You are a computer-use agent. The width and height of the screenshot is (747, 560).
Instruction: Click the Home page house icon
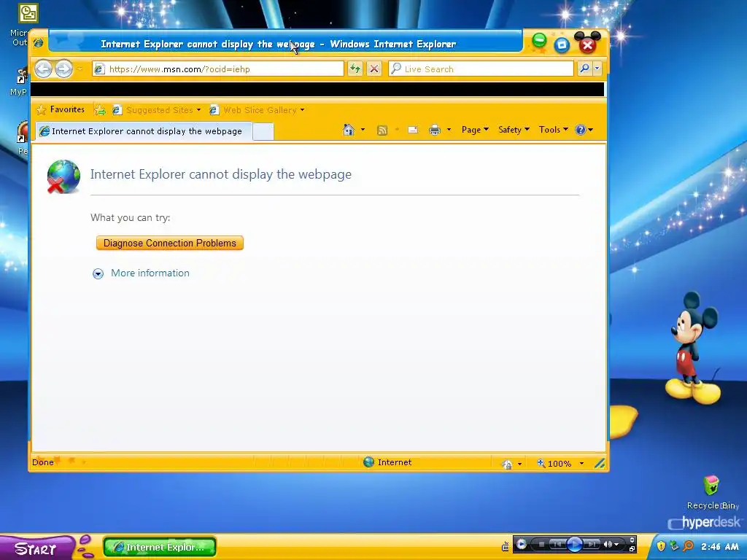click(x=349, y=130)
